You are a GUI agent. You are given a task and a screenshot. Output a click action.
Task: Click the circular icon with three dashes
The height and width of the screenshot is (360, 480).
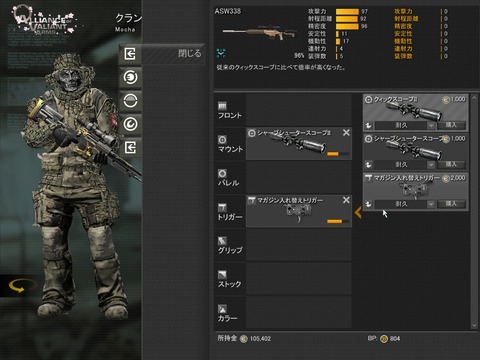tap(130, 77)
